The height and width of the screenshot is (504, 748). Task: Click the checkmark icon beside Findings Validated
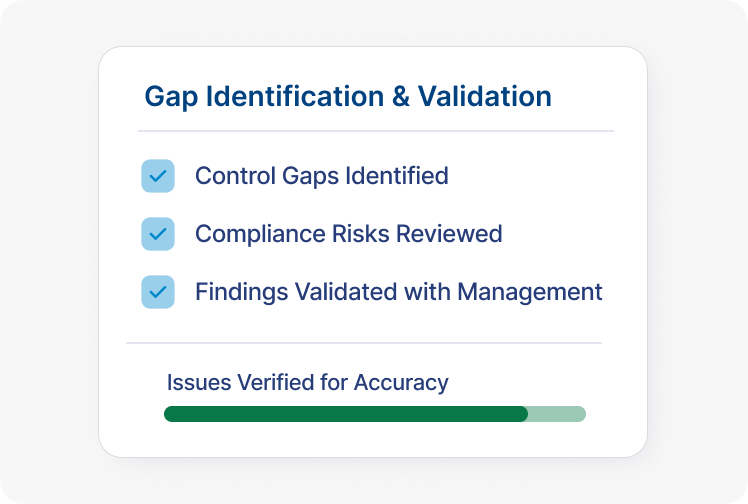coord(158,292)
